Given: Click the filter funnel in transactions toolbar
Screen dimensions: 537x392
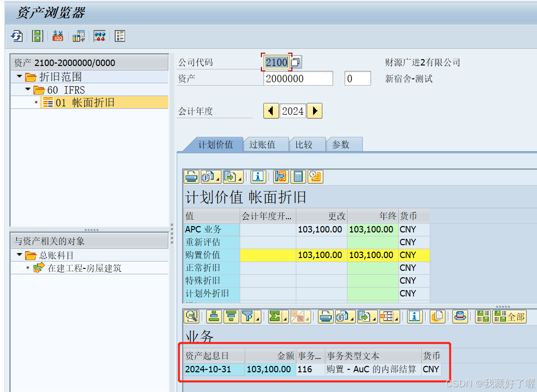Looking at the screenshot, I should 251,317.
